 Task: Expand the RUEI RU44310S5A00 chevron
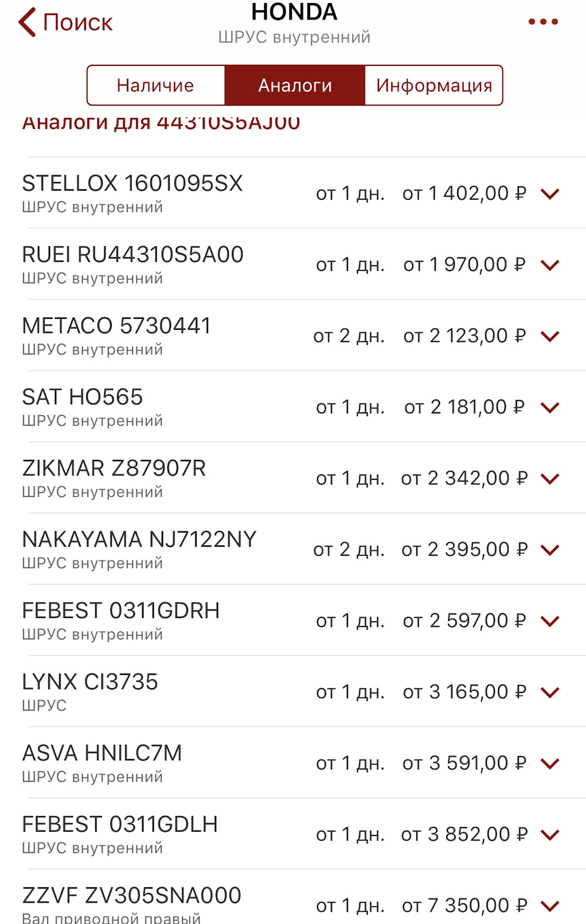coord(550,265)
